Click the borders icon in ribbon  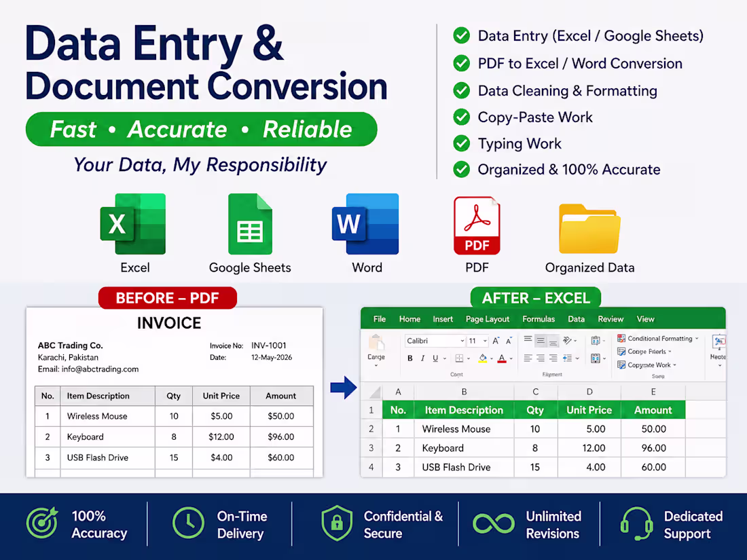pyautogui.click(x=459, y=358)
